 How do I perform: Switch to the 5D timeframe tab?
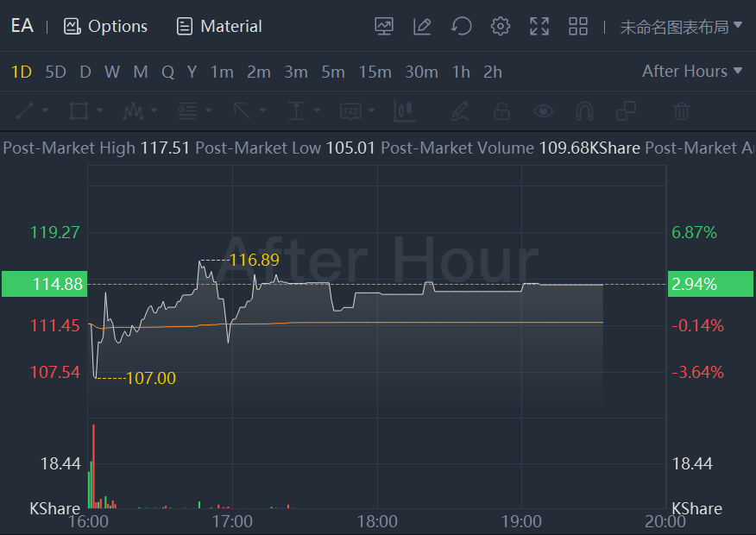coord(55,72)
